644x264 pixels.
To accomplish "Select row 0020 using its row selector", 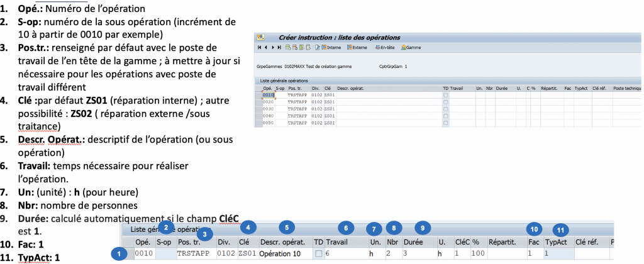I will 258,101.
